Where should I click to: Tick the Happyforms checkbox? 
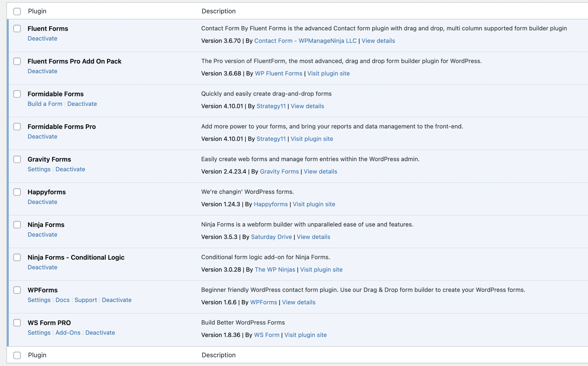click(17, 192)
